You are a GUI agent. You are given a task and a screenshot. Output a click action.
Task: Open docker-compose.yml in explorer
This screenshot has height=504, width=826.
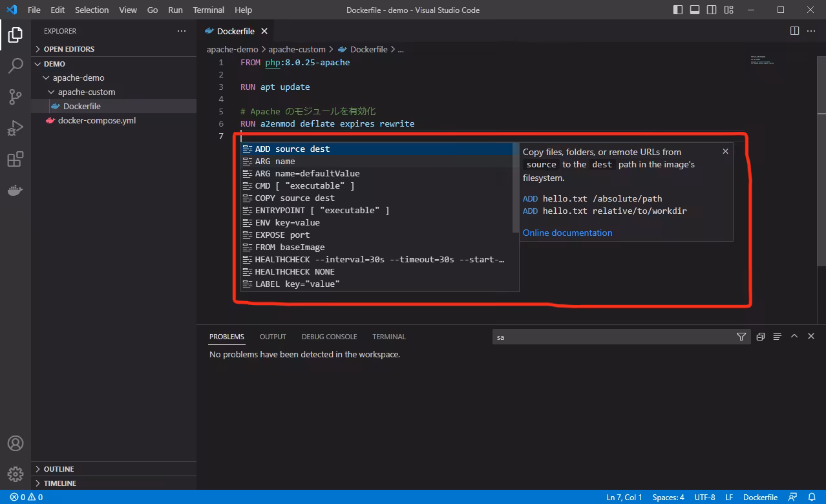(114, 120)
